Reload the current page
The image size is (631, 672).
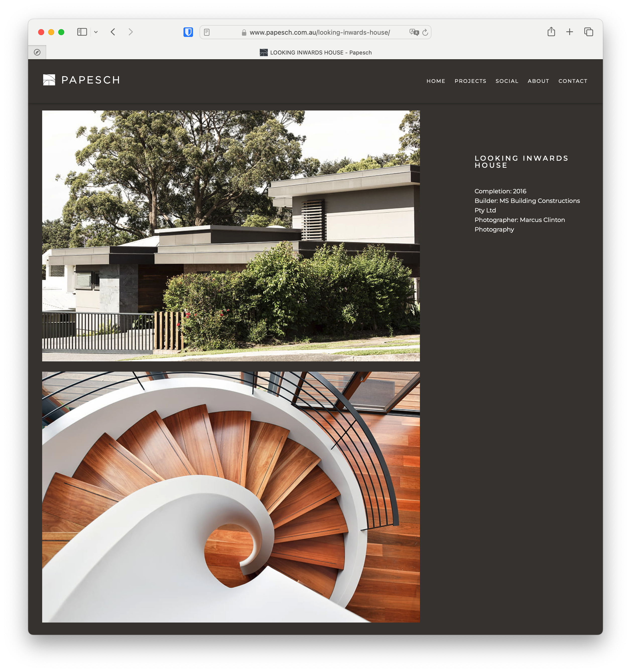click(x=425, y=32)
